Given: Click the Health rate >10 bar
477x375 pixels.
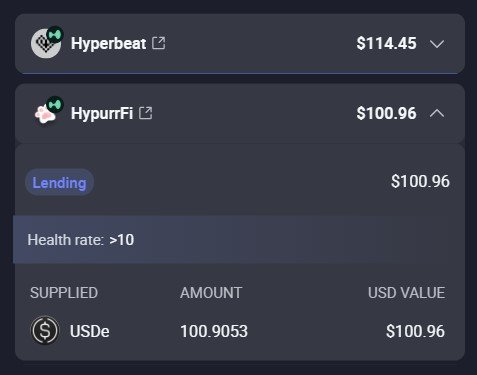Looking at the screenshot, I should (239, 239).
